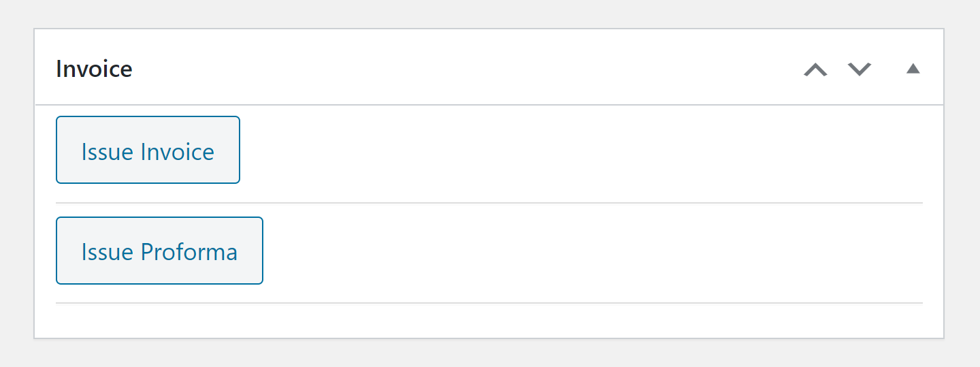Viewport: 980px width, 367px height.
Task: Move the Invoice box down
Action: click(x=860, y=69)
